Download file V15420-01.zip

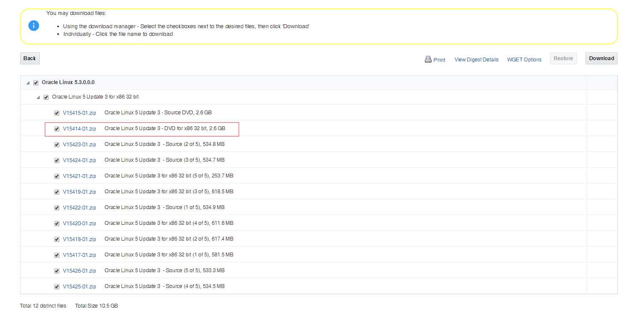tap(79, 223)
